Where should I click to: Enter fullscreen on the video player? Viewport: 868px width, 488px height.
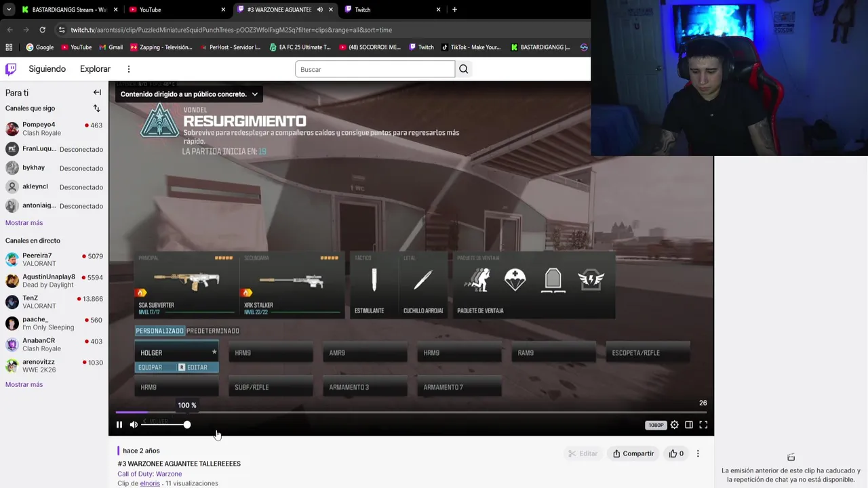coord(703,425)
